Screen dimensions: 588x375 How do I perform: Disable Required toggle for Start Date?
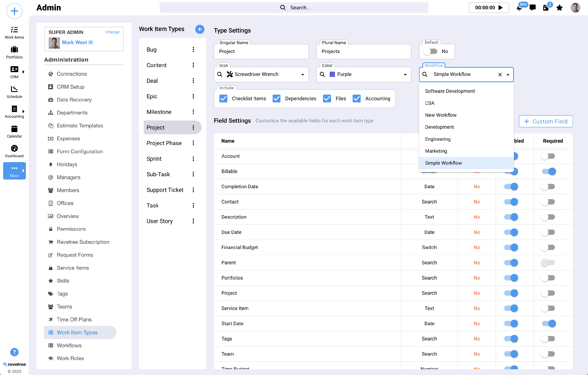coord(549,323)
